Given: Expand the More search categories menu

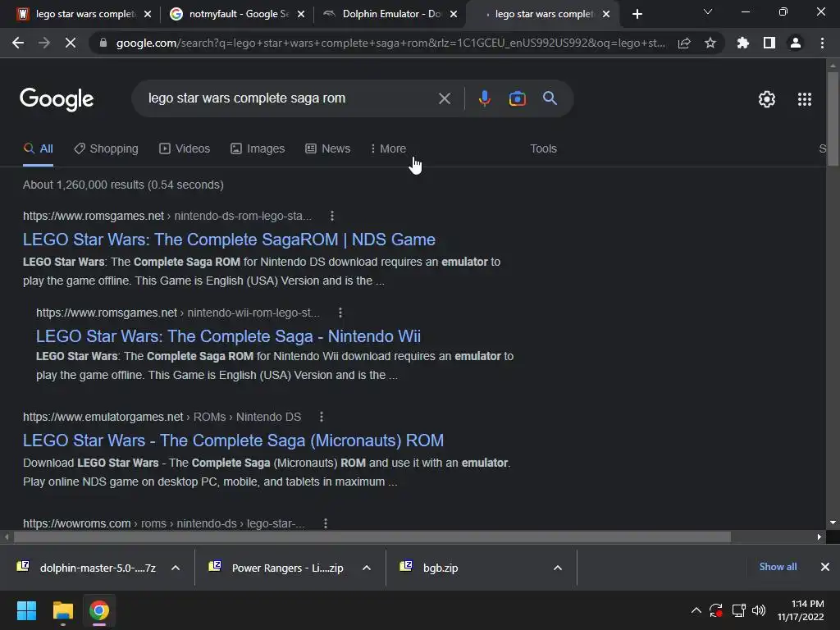Looking at the screenshot, I should (x=388, y=149).
